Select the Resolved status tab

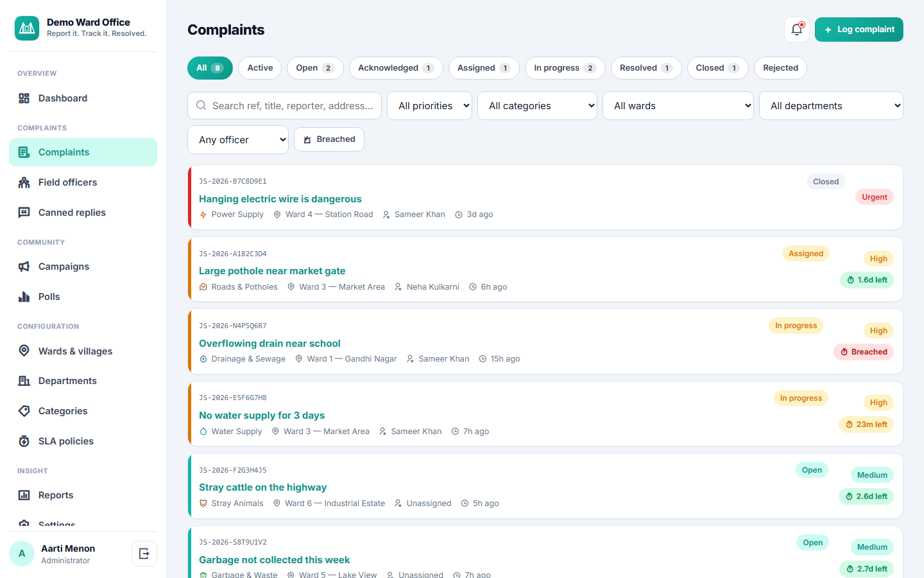(x=646, y=68)
